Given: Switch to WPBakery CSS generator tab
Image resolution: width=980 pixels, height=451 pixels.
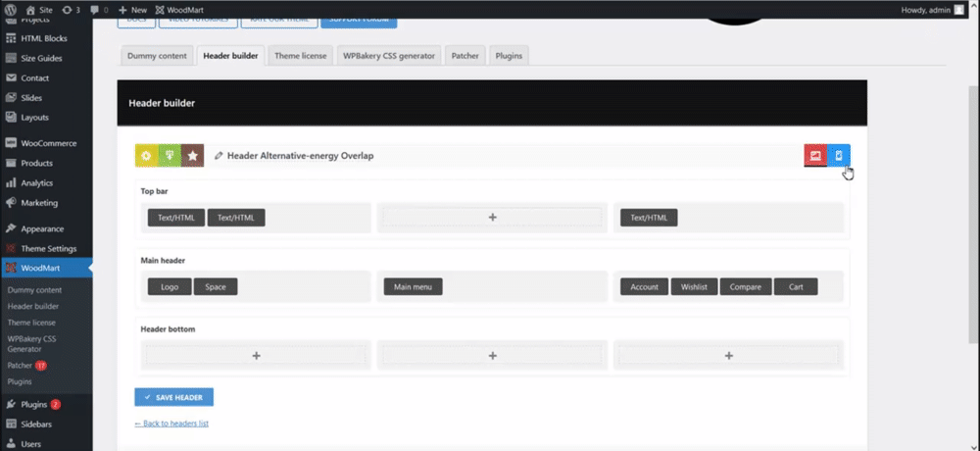Looking at the screenshot, I should [x=389, y=56].
